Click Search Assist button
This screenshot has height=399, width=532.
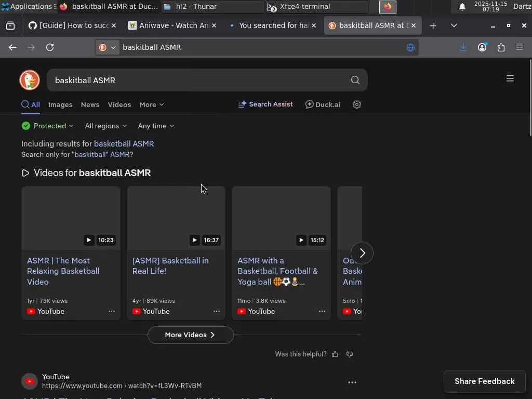click(x=265, y=104)
